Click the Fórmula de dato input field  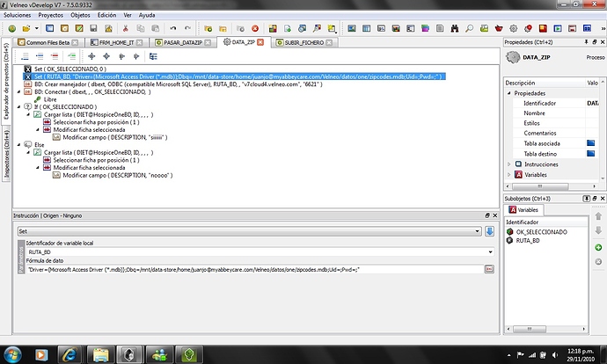(255, 269)
